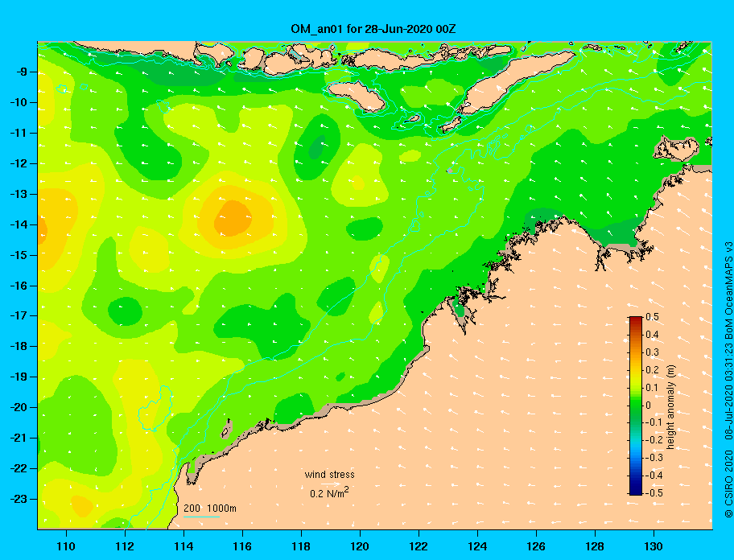
Task: Click the 0.4 tick on the colorbar
Action: coord(652,335)
